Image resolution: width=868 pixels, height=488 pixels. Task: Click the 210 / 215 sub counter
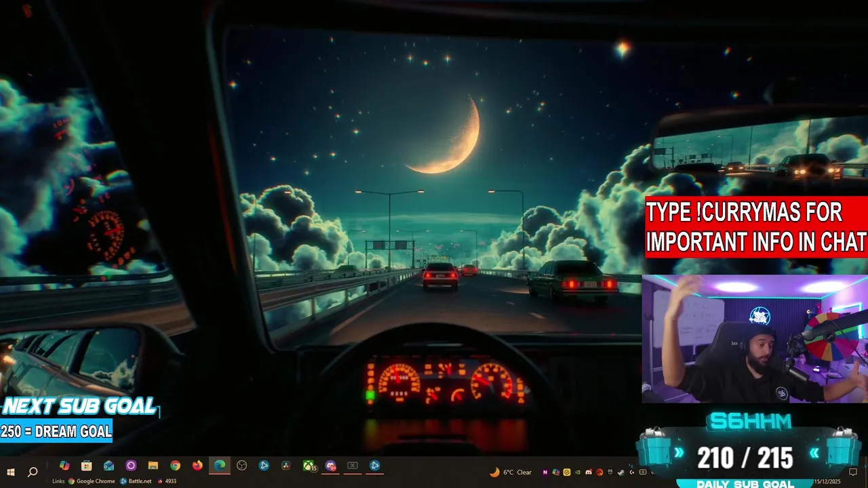click(745, 459)
